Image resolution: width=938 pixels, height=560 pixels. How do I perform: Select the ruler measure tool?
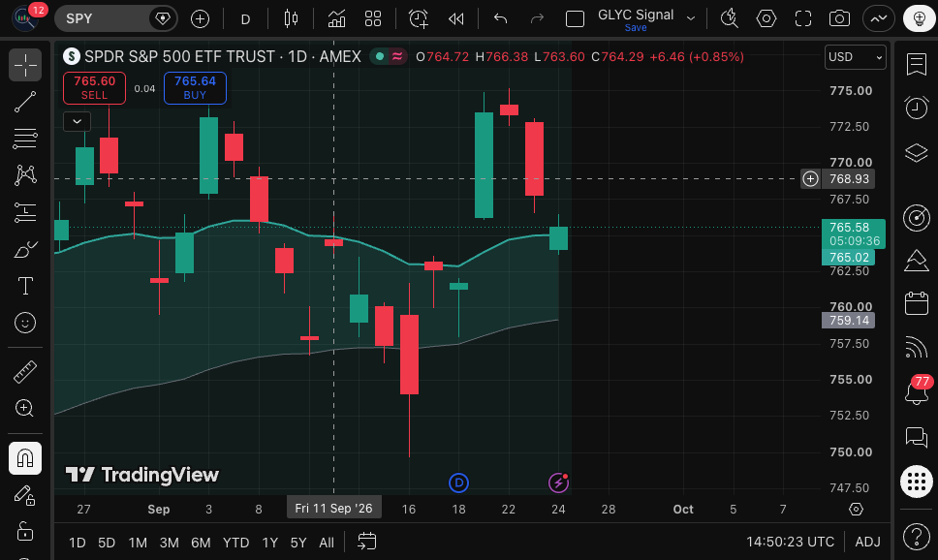tap(25, 372)
